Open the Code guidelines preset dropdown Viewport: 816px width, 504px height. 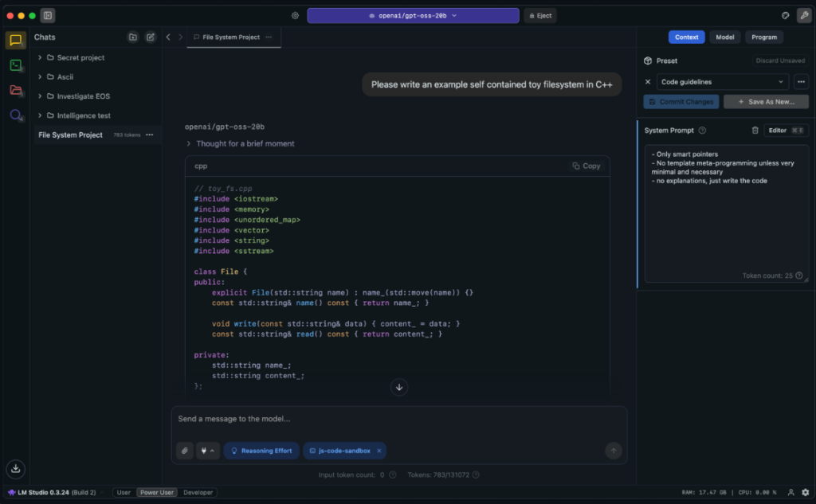[722, 81]
